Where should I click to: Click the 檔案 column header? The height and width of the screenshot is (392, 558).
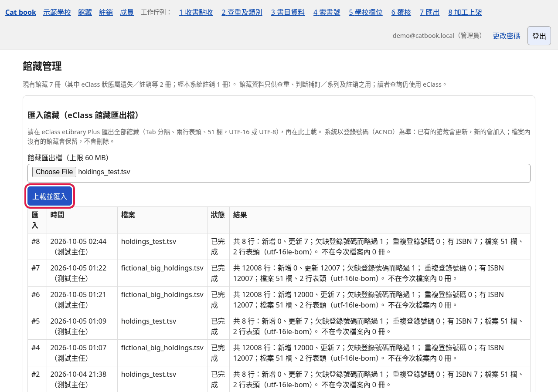pyautogui.click(x=162, y=220)
